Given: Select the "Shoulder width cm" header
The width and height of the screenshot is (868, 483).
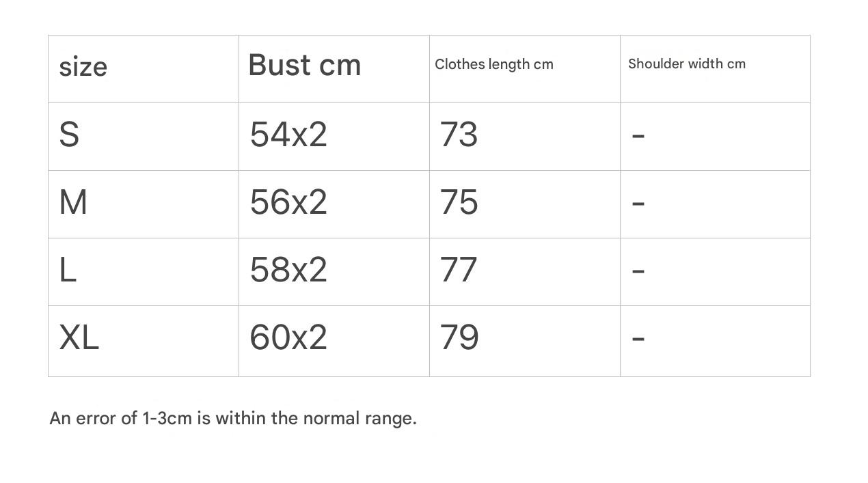Looking at the screenshot, I should [686, 64].
